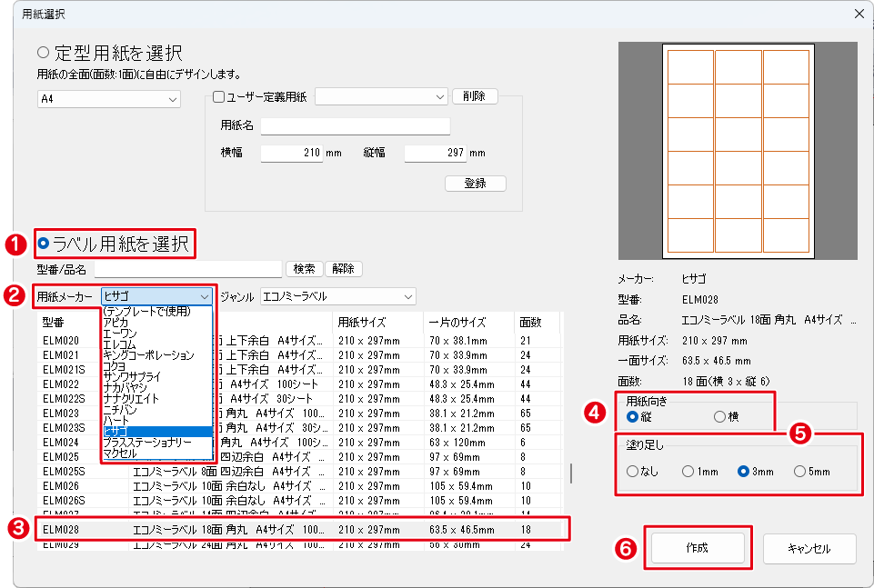Select the 定型用紙を選択 radio button
The width and height of the screenshot is (874, 588).
click(44, 53)
